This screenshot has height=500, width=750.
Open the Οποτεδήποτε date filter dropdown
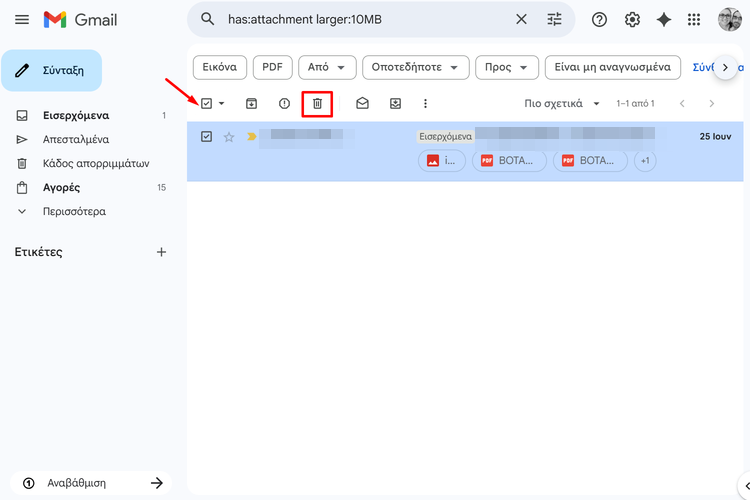(x=415, y=67)
